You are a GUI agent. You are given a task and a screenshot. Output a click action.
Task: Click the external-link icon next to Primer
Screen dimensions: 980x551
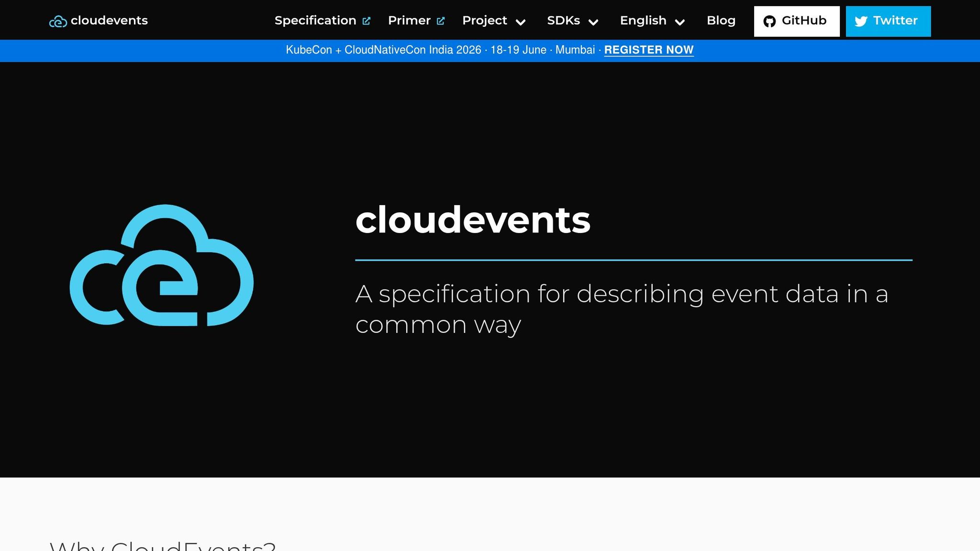pyautogui.click(x=440, y=20)
